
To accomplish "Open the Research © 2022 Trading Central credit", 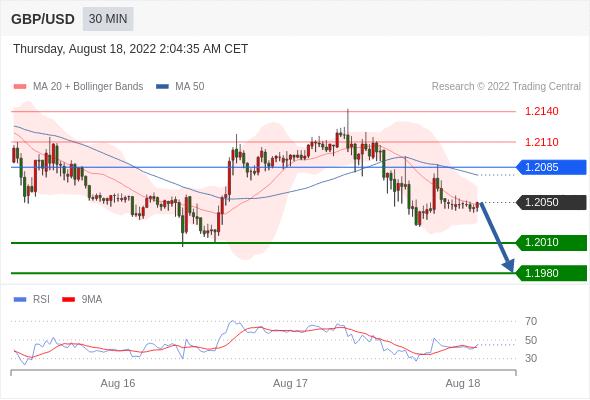I will coord(506,87).
